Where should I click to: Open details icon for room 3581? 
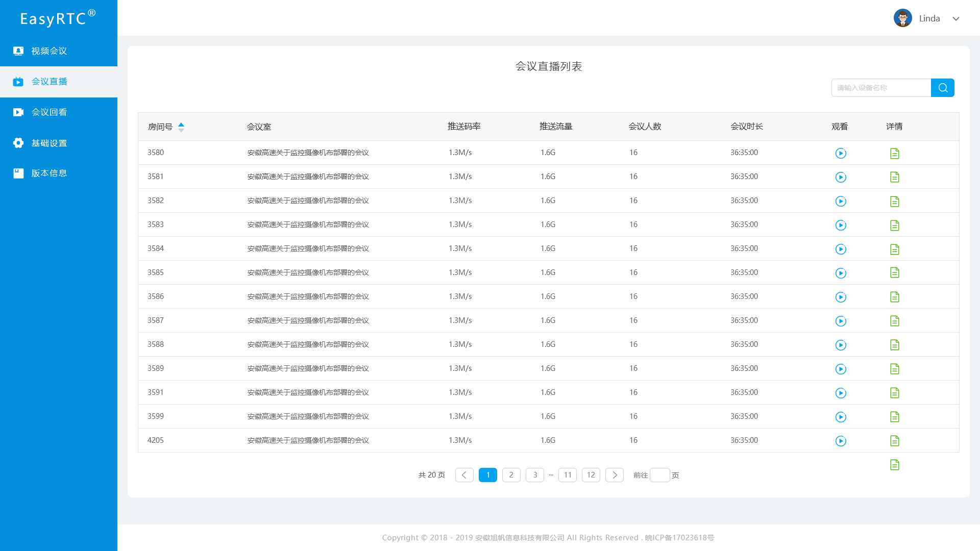tap(894, 177)
